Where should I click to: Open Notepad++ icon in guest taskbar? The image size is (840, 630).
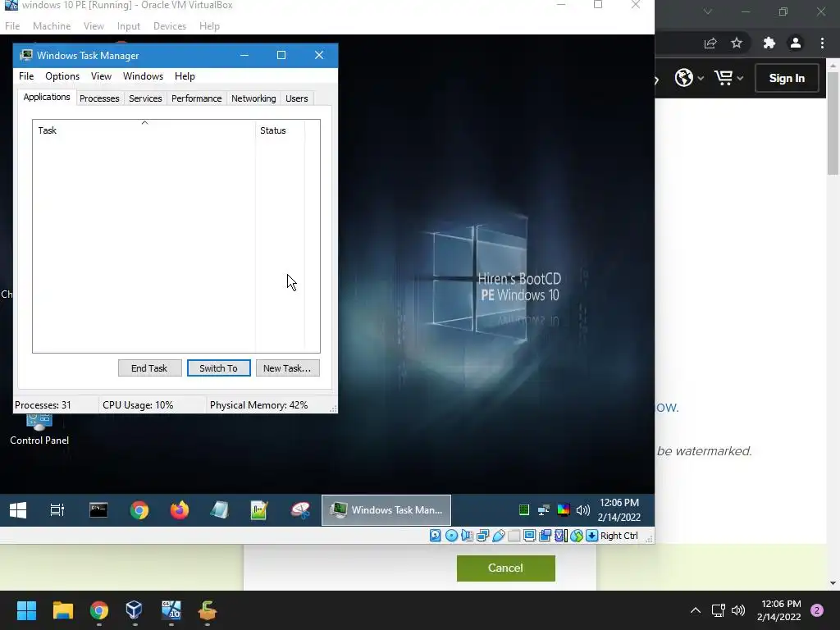pos(259,510)
